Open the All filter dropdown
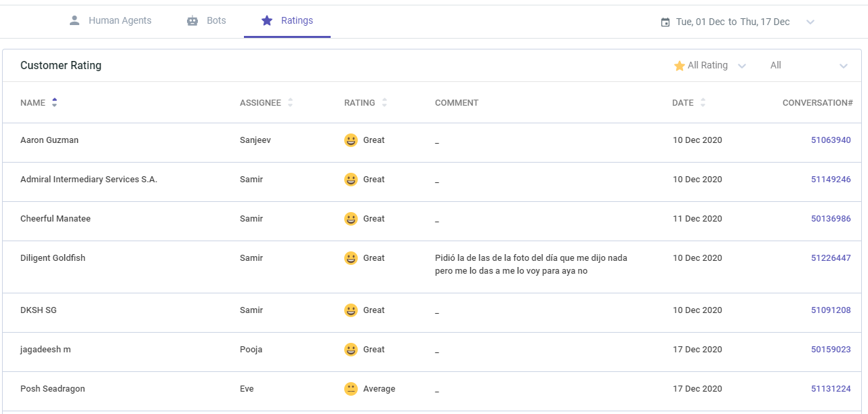868x414 pixels. (809, 66)
